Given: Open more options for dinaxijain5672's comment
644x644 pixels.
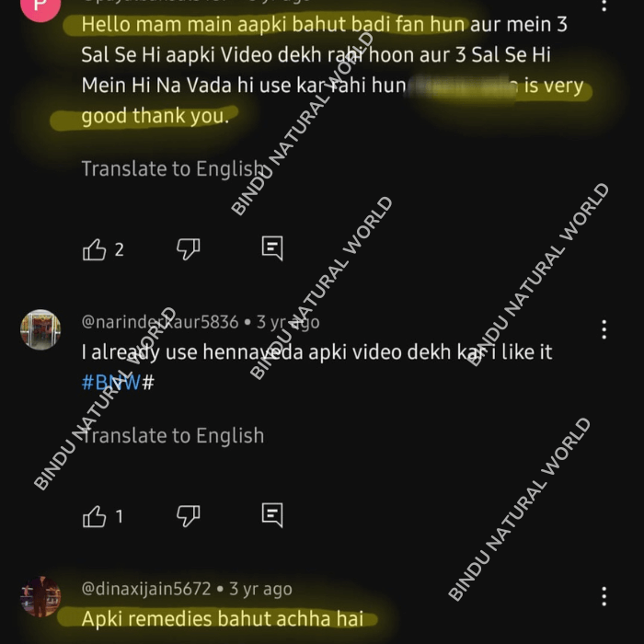Looking at the screenshot, I should coord(604,596).
